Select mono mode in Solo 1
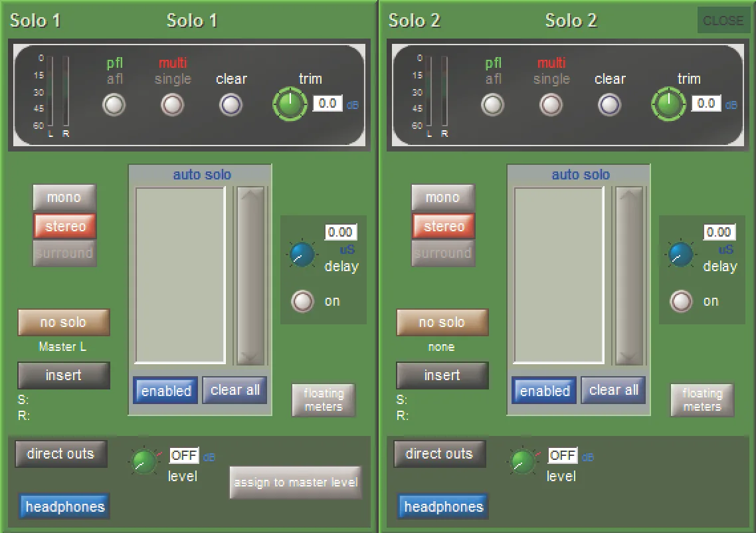The image size is (756, 533). click(64, 197)
